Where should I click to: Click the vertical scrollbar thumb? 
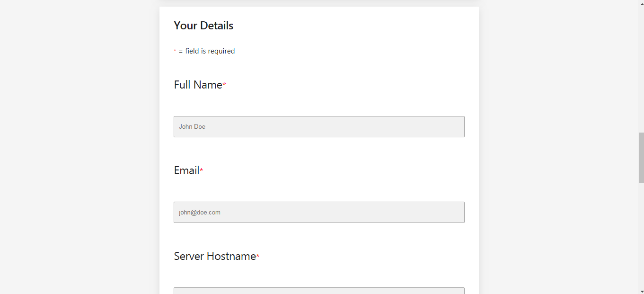[641, 158]
